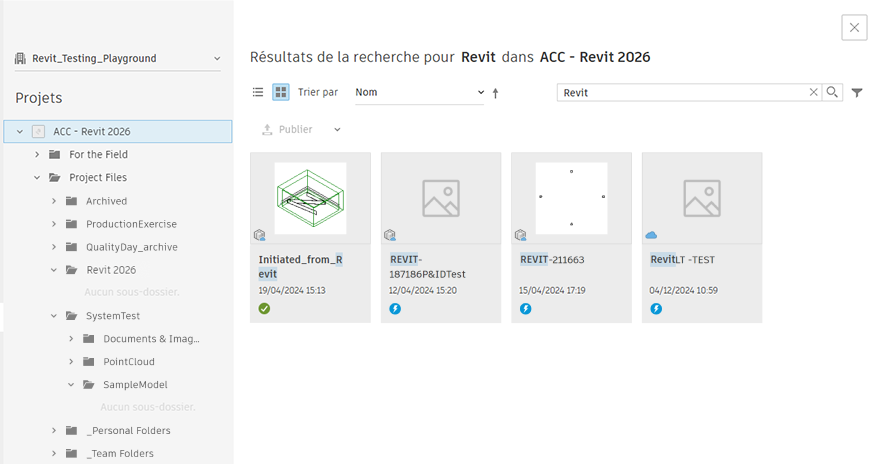The width and height of the screenshot is (882, 464).
Task: Expand the For the Field folder
Action: coord(37,155)
